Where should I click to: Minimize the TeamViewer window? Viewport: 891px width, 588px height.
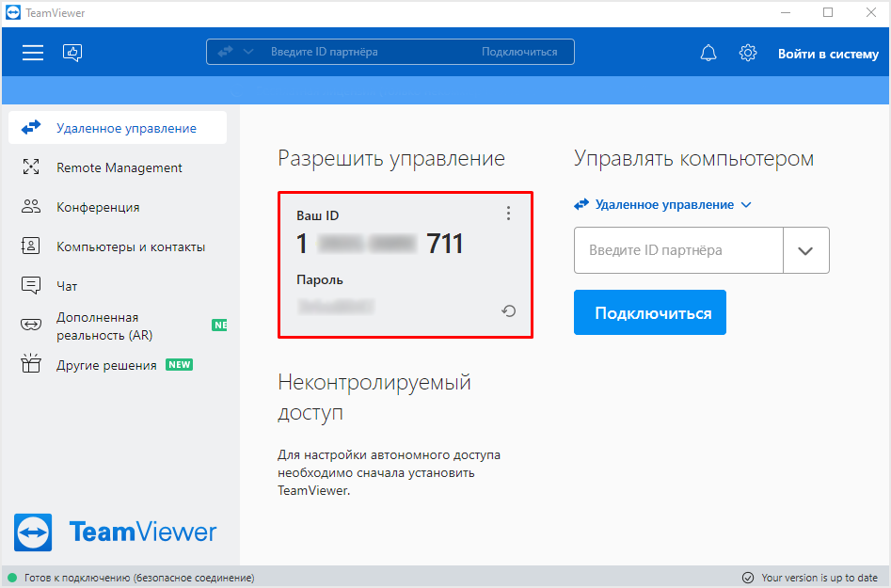pyautogui.click(x=786, y=12)
